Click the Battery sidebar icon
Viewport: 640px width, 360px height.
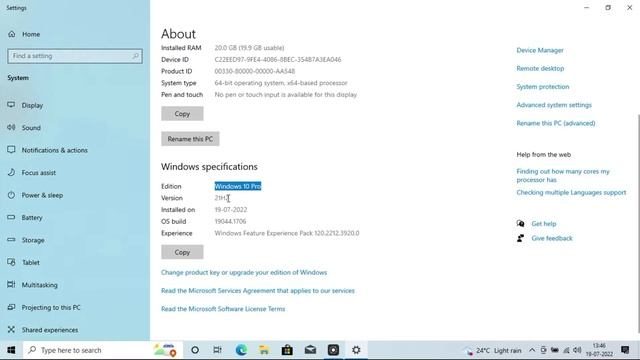click(11, 217)
